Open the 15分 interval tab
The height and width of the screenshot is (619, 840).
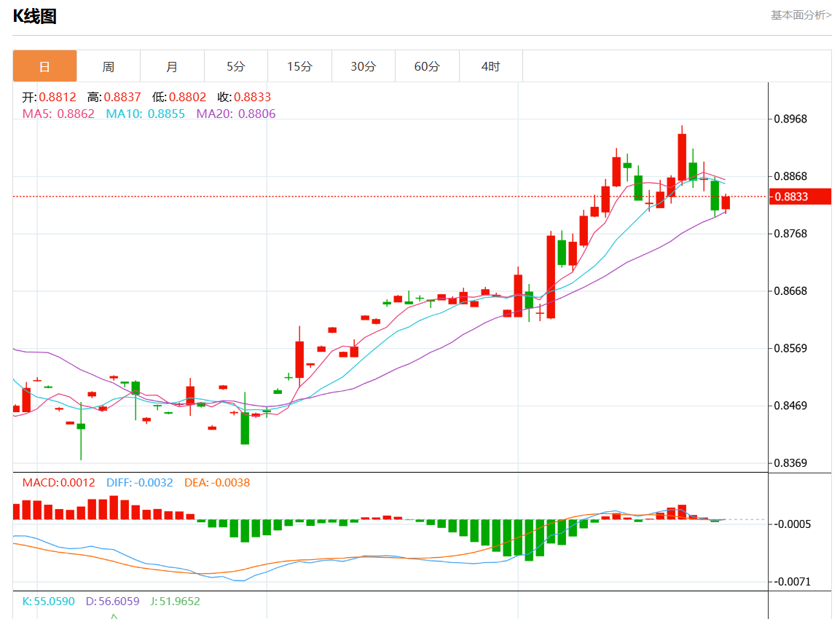[300, 66]
